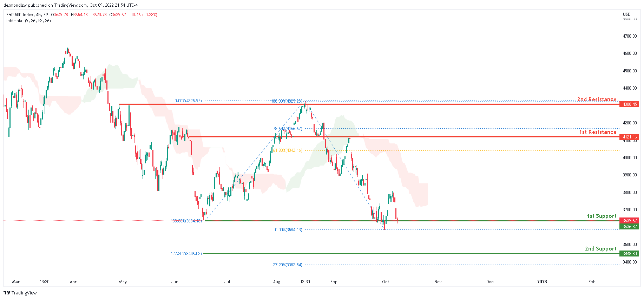Click 4500.00 on the price axis
This screenshot has height=299, width=644.
[x=630, y=71]
